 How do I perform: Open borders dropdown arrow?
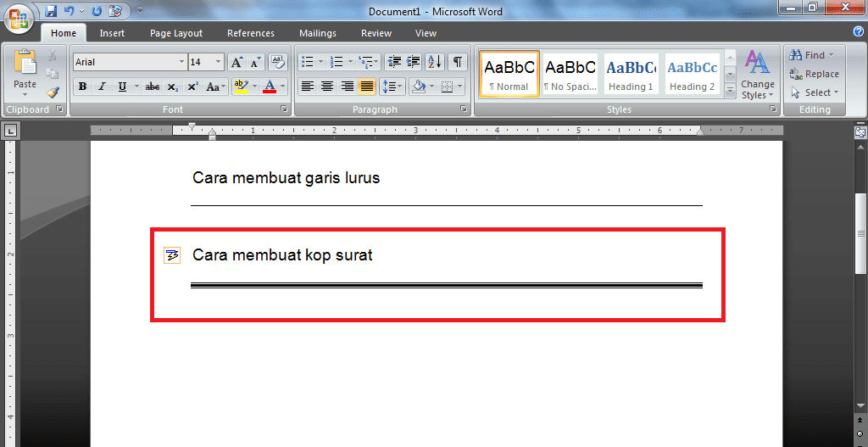pyautogui.click(x=460, y=87)
